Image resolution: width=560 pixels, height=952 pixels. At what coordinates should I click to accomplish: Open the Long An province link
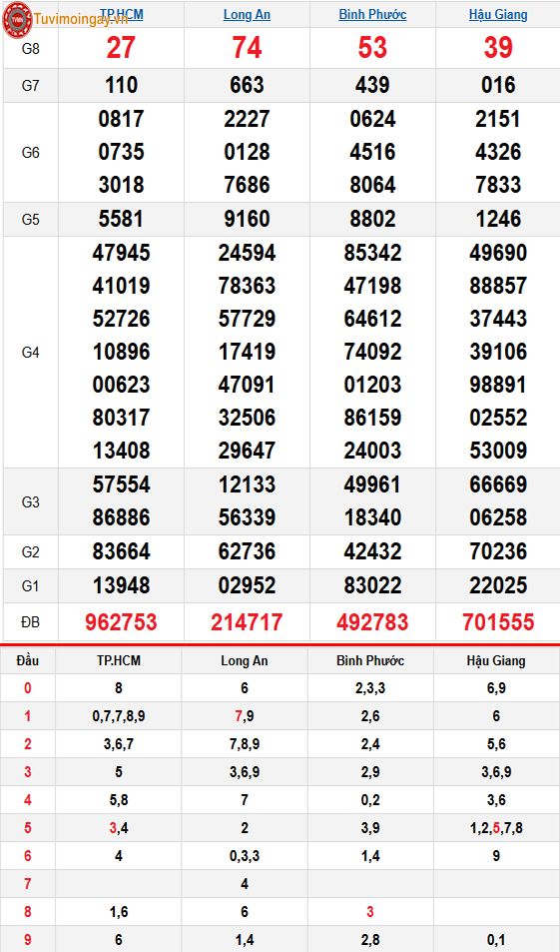[247, 15]
